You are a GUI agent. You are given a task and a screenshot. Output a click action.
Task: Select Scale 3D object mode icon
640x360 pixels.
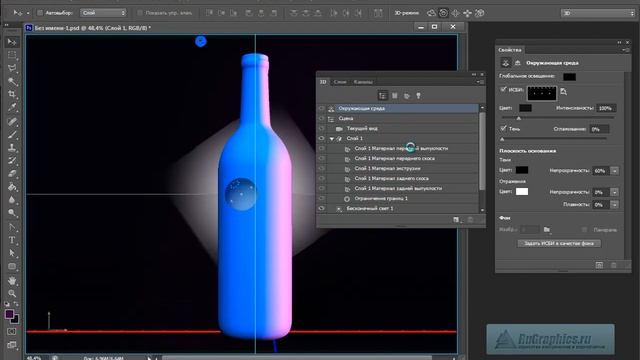480,13
